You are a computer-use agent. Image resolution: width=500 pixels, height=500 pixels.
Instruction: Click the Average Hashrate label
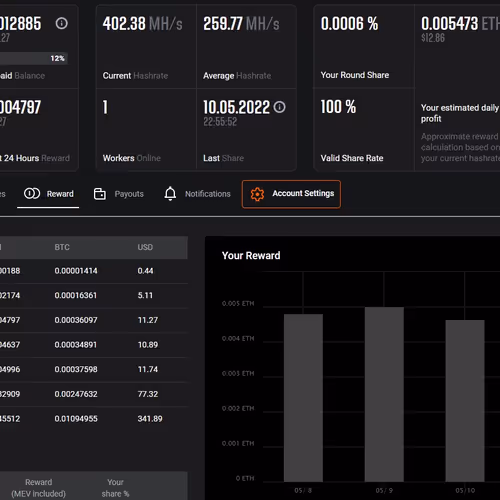(237, 76)
